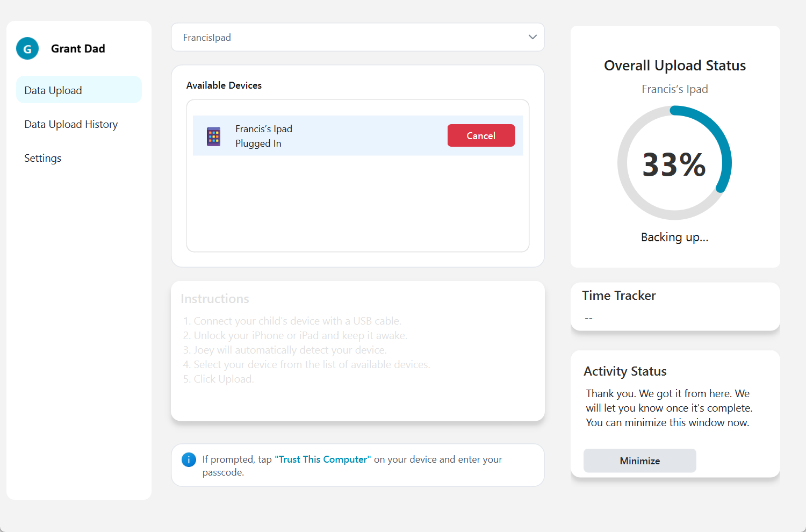
Task: Click the Activity Status heading
Action: click(x=625, y=371)
